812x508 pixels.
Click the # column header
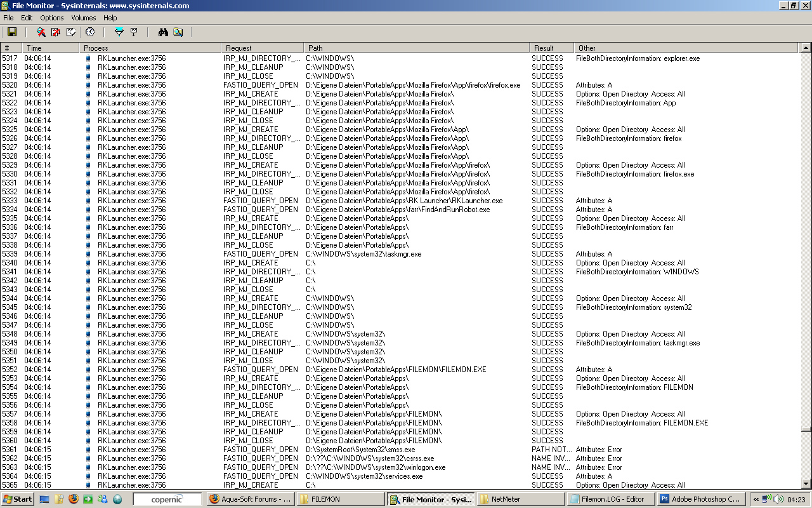(11, 48)
